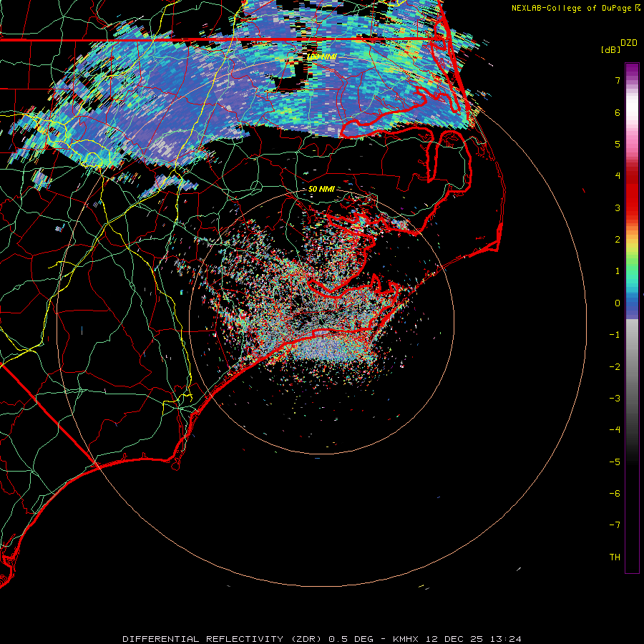
Task: Click the color scale value 2
Action: pyautogui.click(x=618, y=240)
